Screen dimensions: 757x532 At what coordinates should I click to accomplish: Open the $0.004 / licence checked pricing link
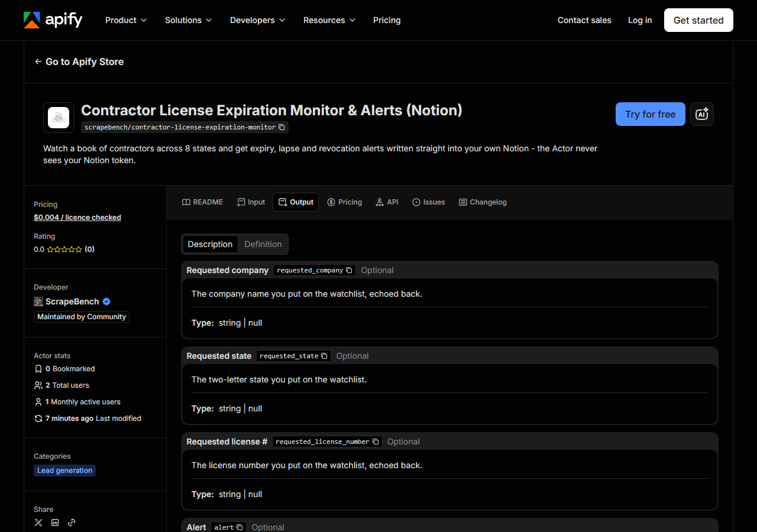[x=77, y=218]
